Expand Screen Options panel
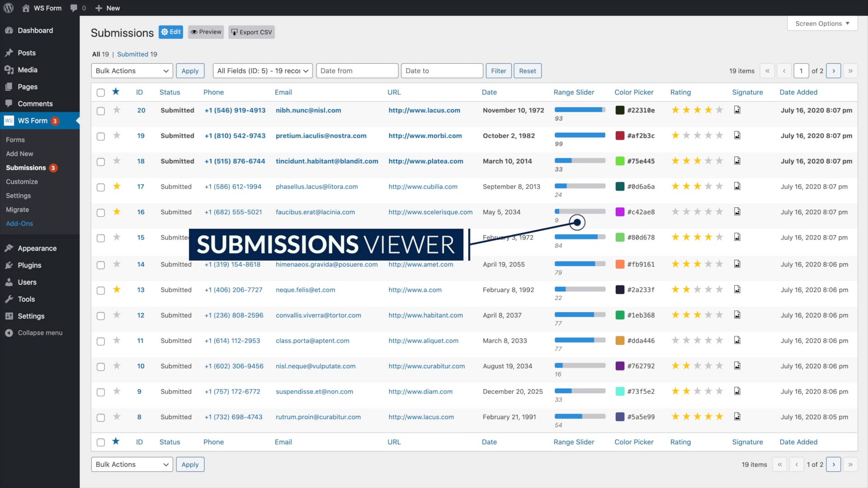Viewport: 868px width, 488px height. coord(822,23)
